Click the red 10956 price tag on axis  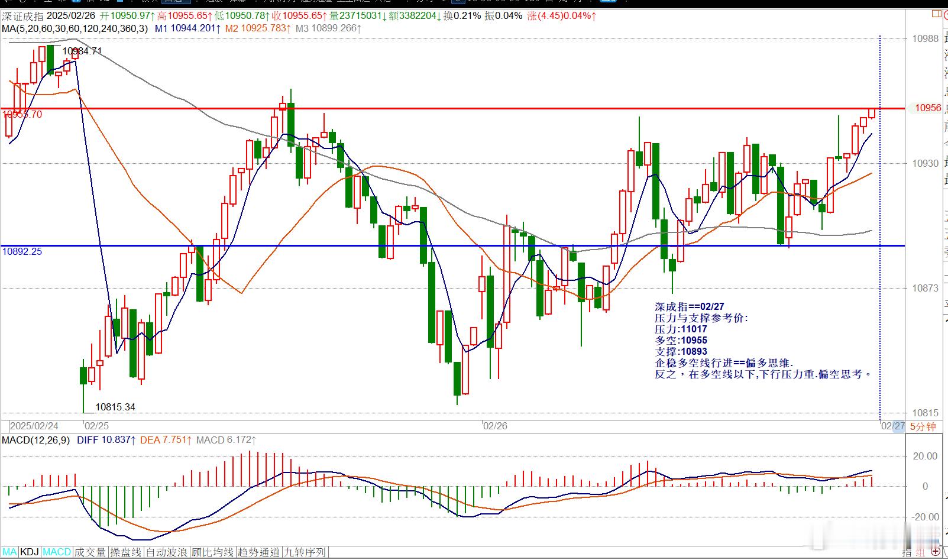pyautogui.click(x=927, y=108)
